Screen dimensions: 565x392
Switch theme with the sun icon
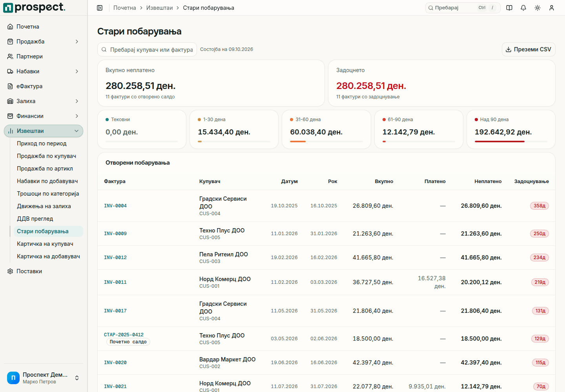click(538, 8)
